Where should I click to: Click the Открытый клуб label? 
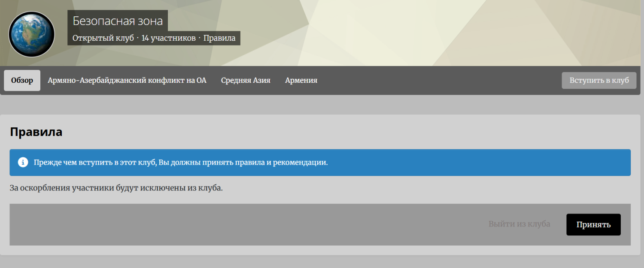pyautogui.click(x=103, y=38)
